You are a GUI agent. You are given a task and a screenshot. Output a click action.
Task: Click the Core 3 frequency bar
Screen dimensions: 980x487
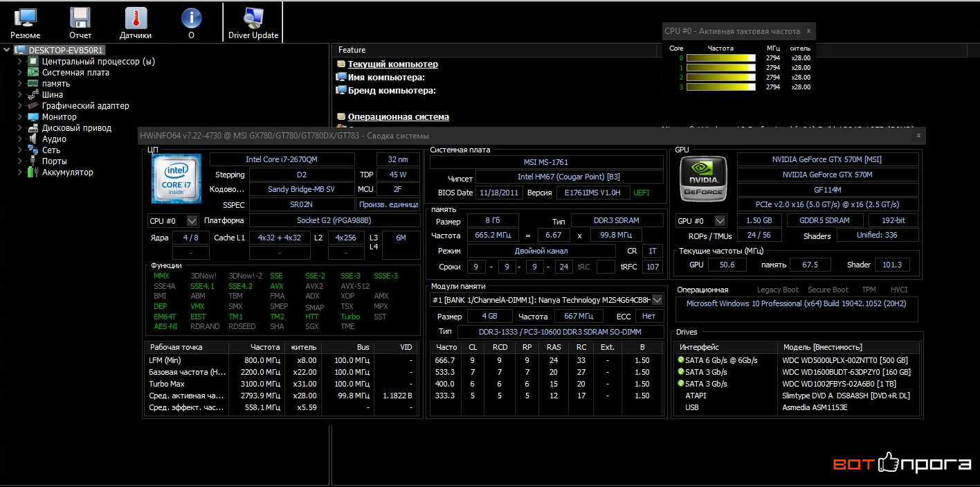click(x=720, y=87)
